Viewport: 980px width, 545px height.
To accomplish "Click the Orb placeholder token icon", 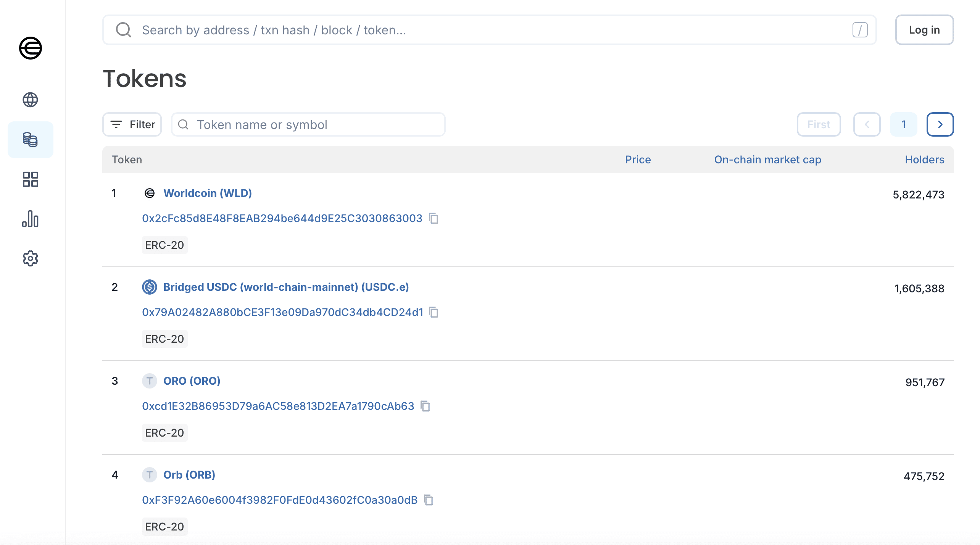I will [x=150, y=475].
